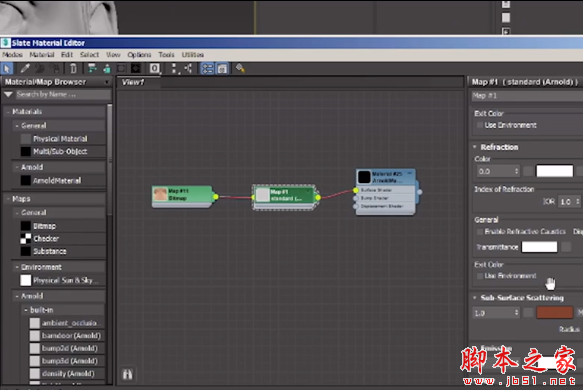The image size is (587, 392).
Task: Enable Refractive Caustics checkbox
Action: (480, 232)
